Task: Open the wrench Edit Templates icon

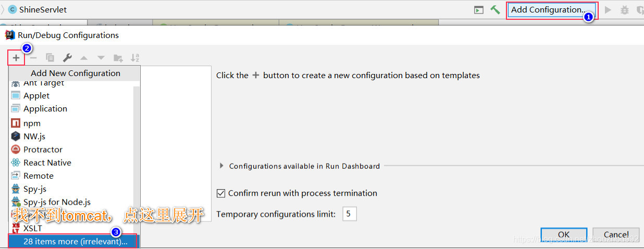Action: click(x=67, y=58)
